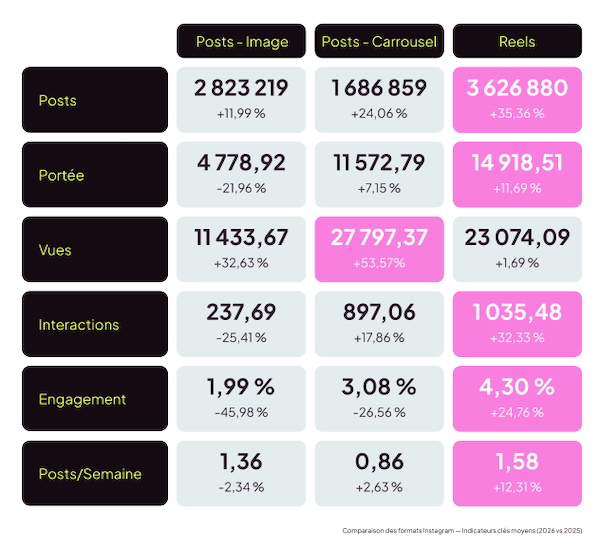600x549 pixels.
Task: Select the Posts - Carrousel column header
Action: point(379,41)
